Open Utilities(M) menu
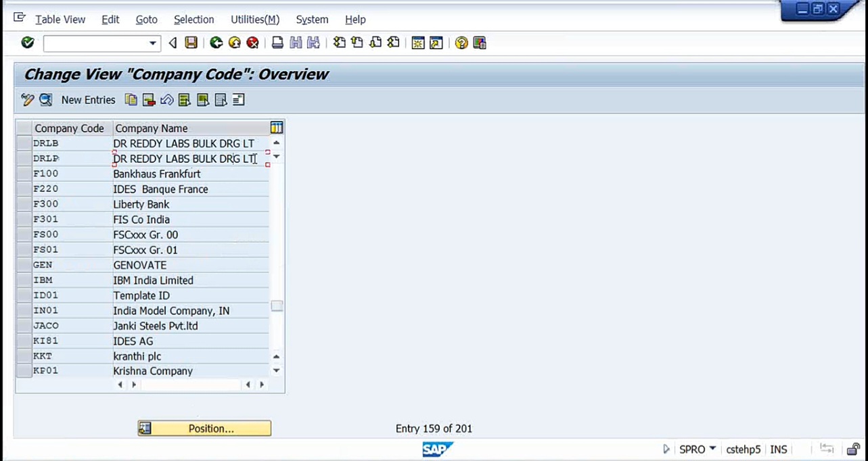Screen dimensions: 868x461 click(255, 20)
